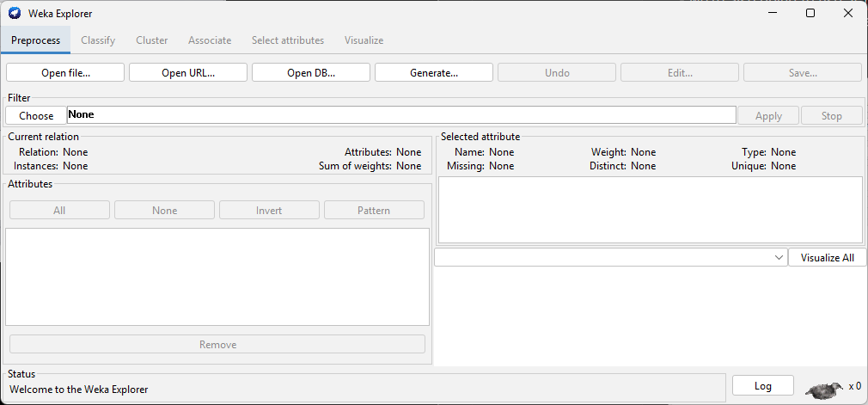Select the Preprocess tab
This screenshot has width=868, height=405.
(35, 40)
